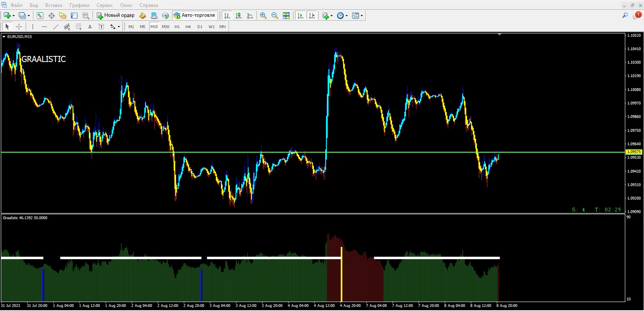This screenshot has height=311, width=644.
Task: Draw an equidistant channel
Action: pyautogui.click(x=67, y=27)
